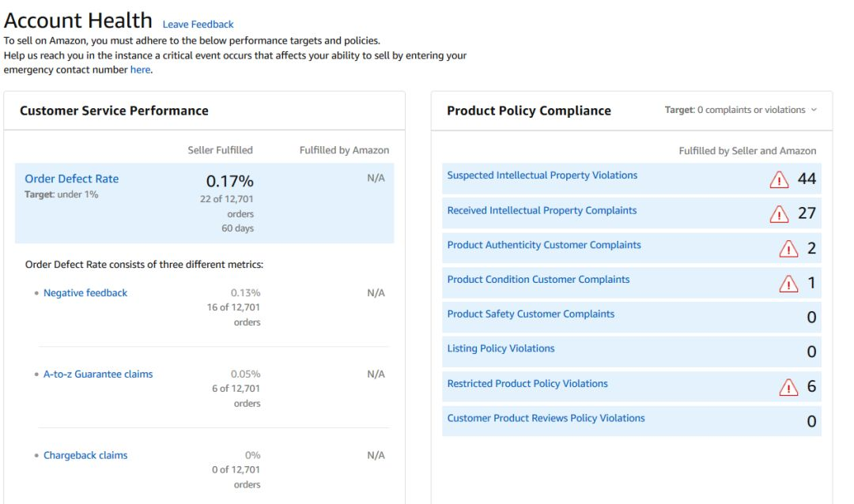Open Product Safety Customer Complaints
Screen dimensions: 854x504
pos(531,314)
